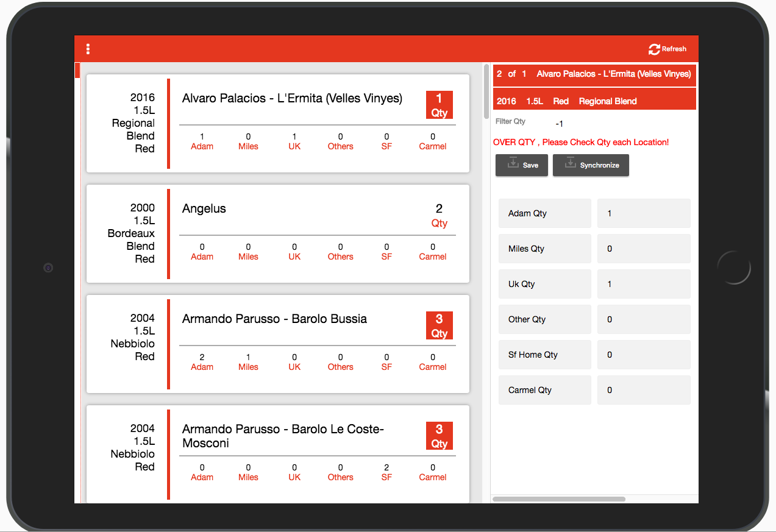Click the horizontal scrollbar below the detail panel
This screenshot has width=776, height=532.
[x=559, y=499]
